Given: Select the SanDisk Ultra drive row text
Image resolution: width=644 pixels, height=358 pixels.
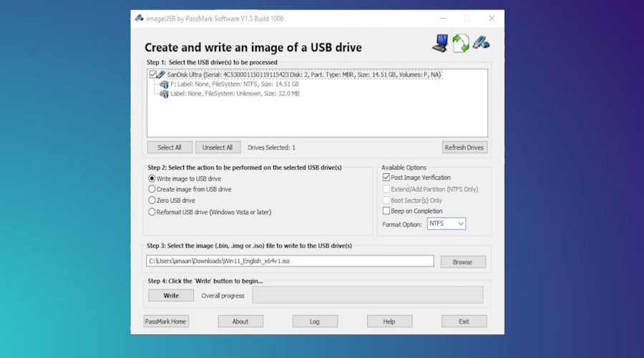Looking at the screenshot, I should pos(304,74).
